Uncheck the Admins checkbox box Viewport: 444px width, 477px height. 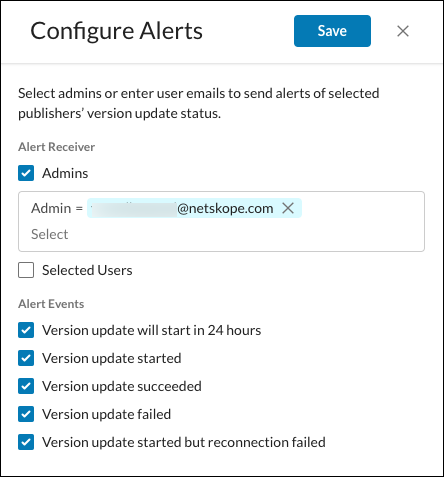26,173
